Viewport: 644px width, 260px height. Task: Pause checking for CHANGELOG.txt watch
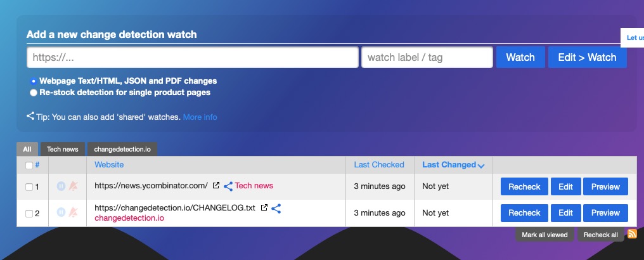click(61, 212)
